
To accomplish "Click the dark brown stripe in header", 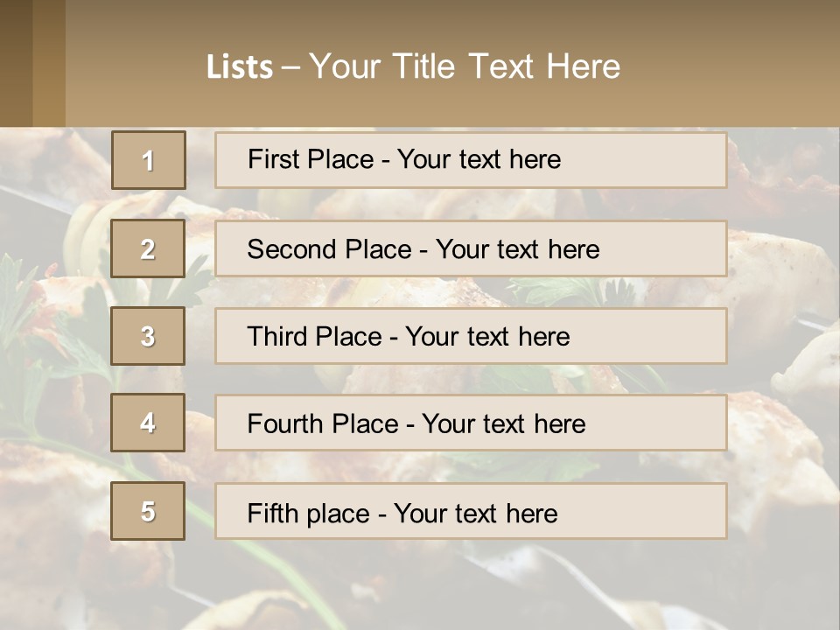I will [x=16, y=63].
